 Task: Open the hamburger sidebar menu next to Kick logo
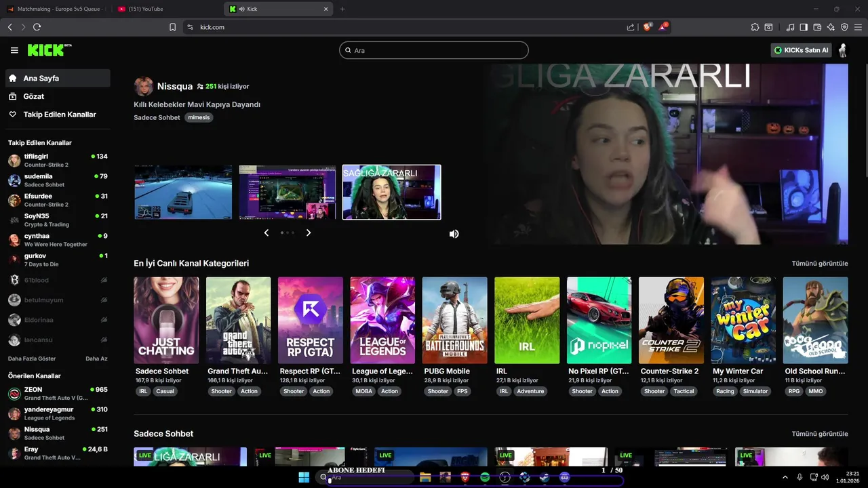coord(14,50)
